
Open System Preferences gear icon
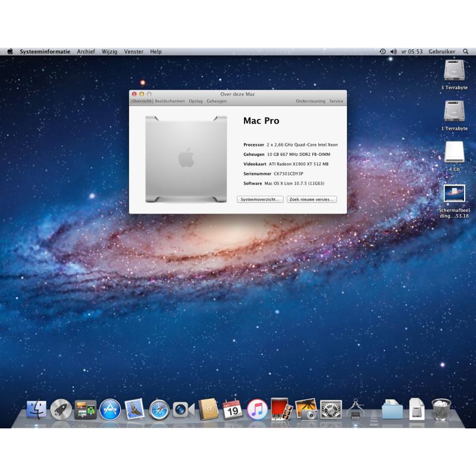(x=331, y=409)
